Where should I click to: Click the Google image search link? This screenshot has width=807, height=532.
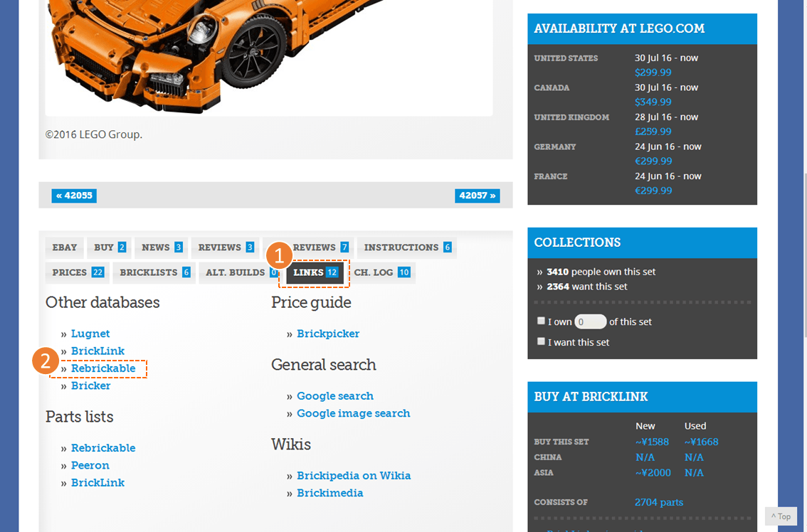[353, 414]
